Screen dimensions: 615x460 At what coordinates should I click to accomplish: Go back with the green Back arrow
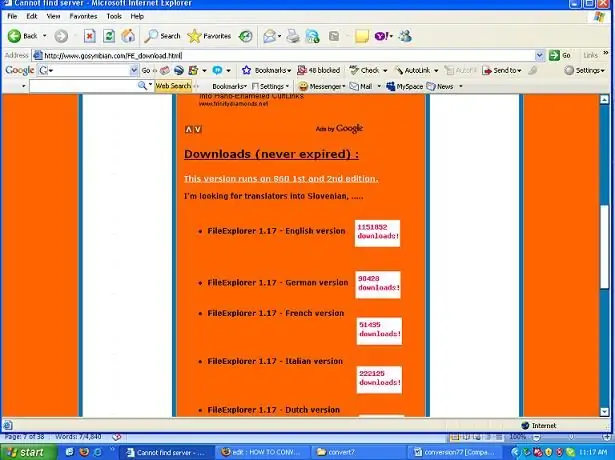click(23, 36)
